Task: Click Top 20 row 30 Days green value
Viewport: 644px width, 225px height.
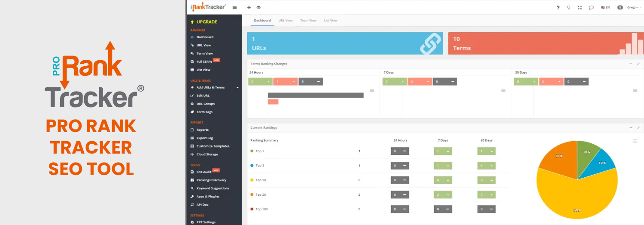Action: [486, 194]
